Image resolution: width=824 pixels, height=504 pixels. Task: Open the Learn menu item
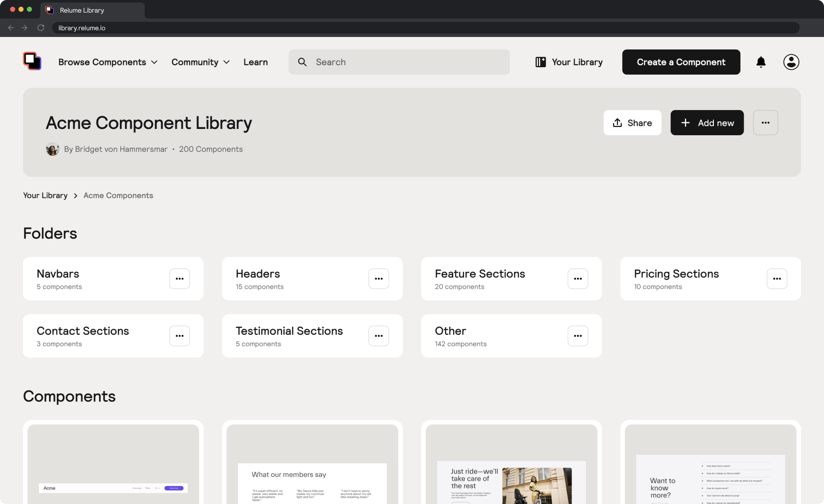tap(255, 62)
